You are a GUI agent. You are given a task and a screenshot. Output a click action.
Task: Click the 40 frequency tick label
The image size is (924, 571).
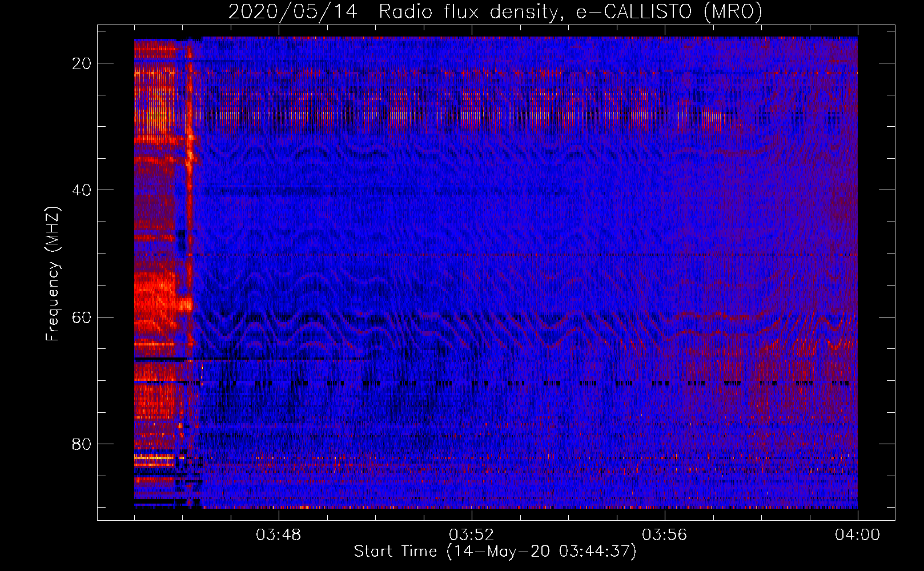(82, 190)
